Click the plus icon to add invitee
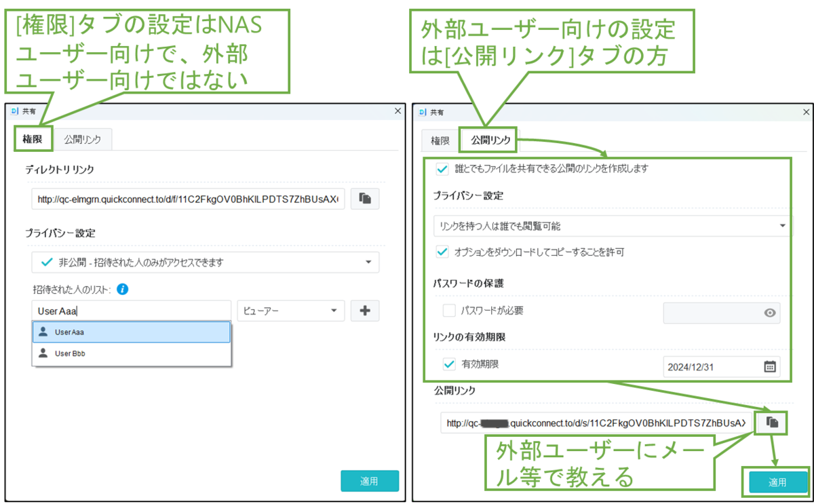This screenshot has width=814, height=504. click(x=365, y=311)
